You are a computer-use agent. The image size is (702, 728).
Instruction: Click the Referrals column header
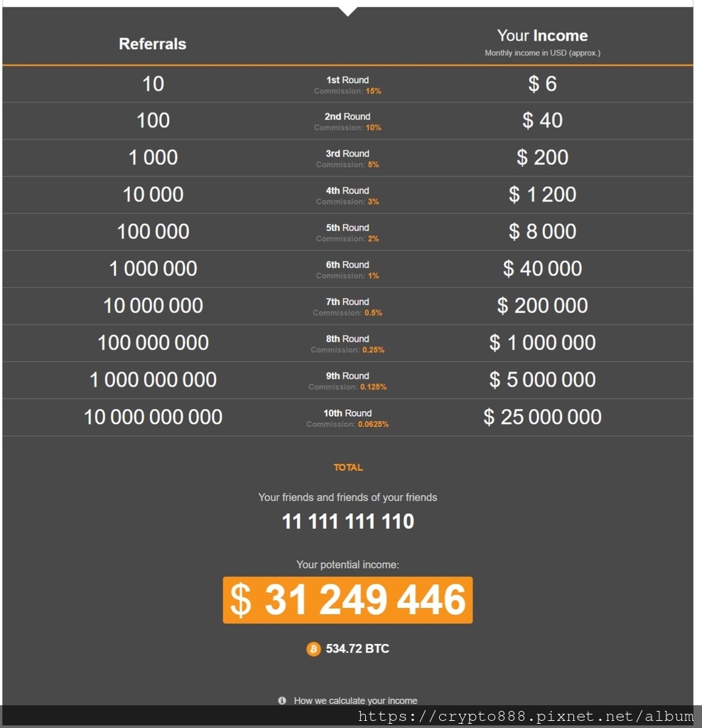click(x=152, y=43)
